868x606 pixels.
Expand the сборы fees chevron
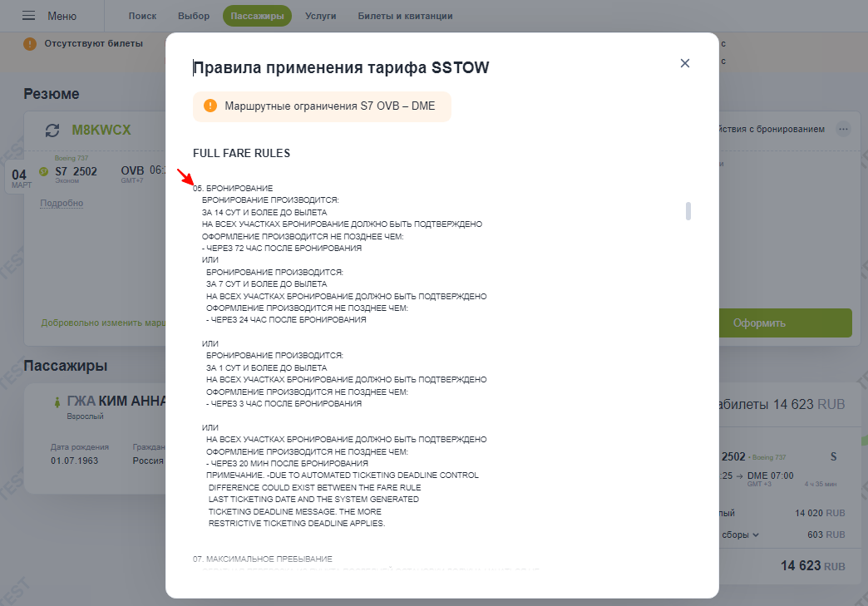pyautogui.click(x=756, y=535)
